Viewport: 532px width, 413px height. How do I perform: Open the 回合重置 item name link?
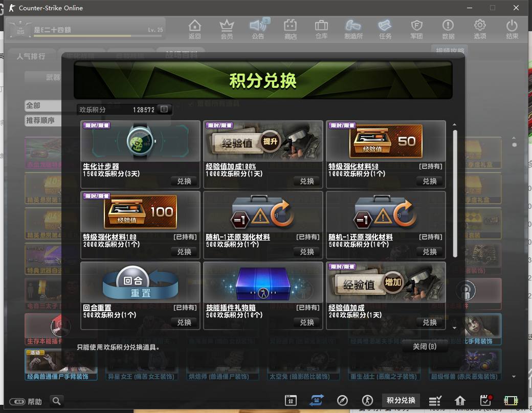97,308
